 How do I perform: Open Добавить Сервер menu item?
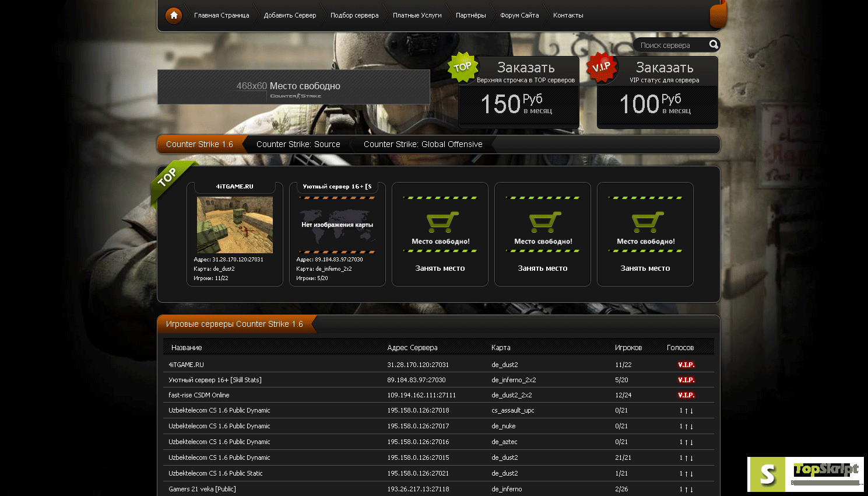(290, 15)
